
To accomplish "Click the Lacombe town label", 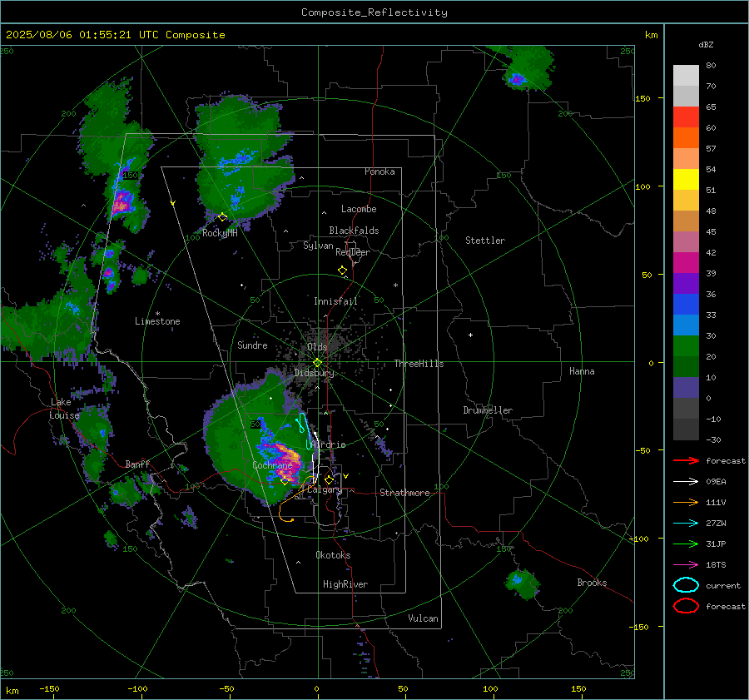I will pos(359,209).
